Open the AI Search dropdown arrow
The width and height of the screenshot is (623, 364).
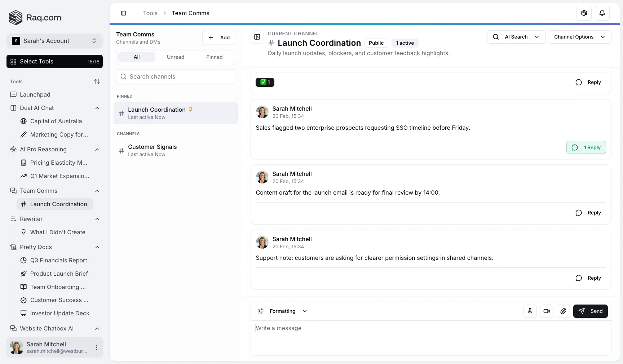pos(537,37)
